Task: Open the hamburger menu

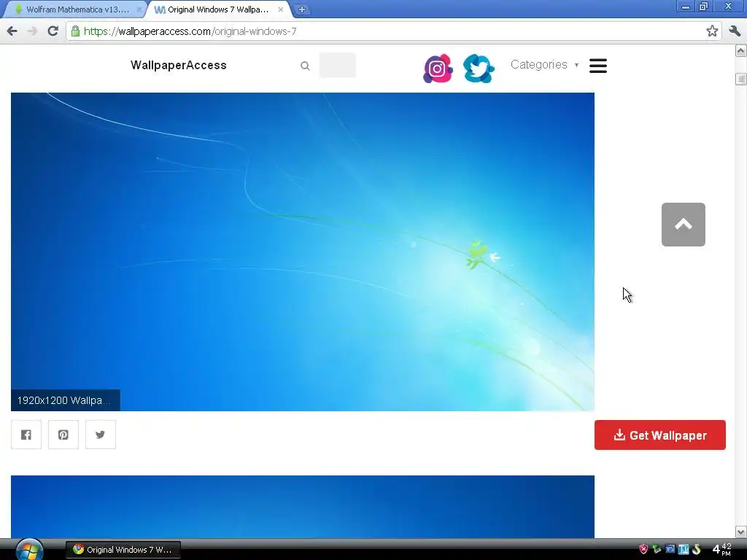Action: (598, 66)
